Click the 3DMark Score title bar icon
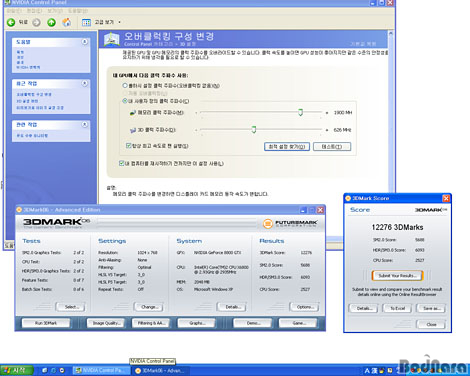 (x=348, y=198)
